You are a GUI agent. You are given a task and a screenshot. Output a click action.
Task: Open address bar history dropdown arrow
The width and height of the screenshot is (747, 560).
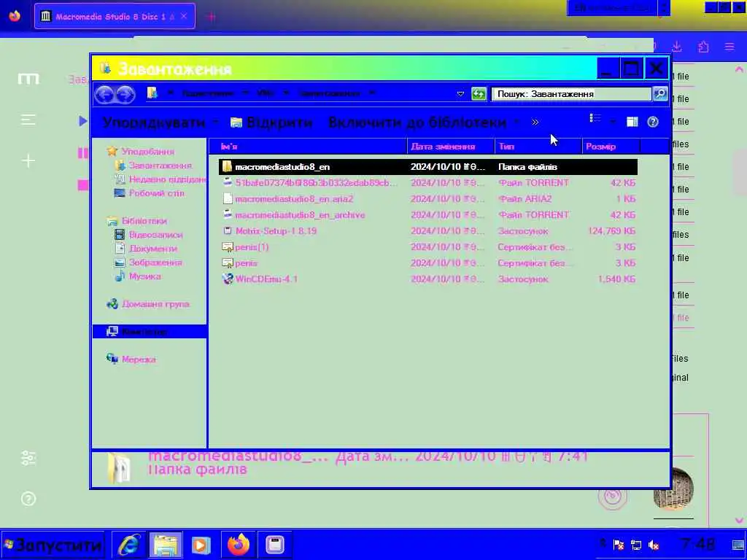pos(460,94)
